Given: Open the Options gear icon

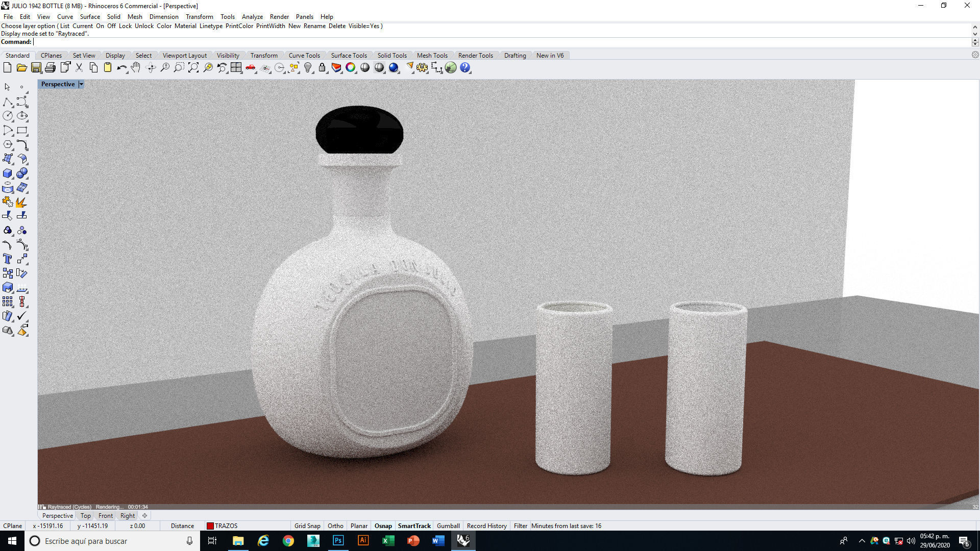Looking at the screenshot, I should click(x=422, y=68).
